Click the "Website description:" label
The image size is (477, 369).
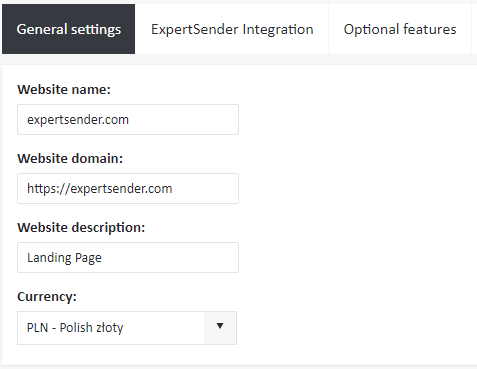click(x=81, y=228)
